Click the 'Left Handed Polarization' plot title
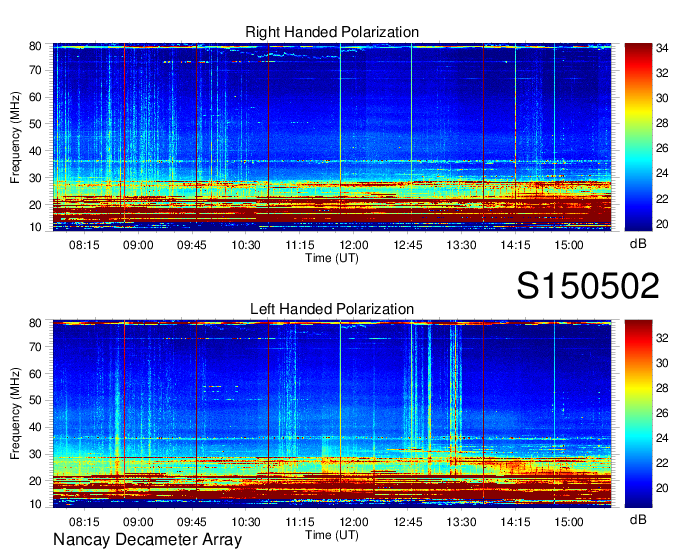The image size is (680, 552). (332, 309)
